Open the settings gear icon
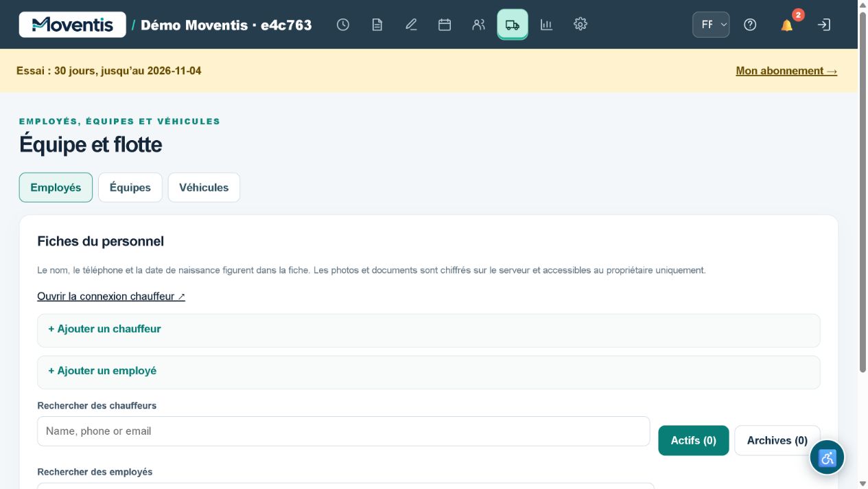The height and width of the screenshot is (489, 868). click(x=580, y=25)
